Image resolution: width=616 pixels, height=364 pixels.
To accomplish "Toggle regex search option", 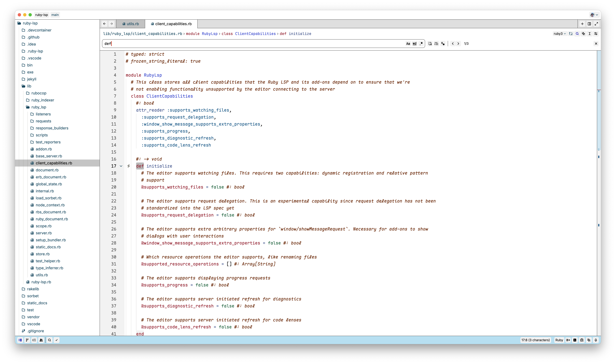I will (421, 44).
